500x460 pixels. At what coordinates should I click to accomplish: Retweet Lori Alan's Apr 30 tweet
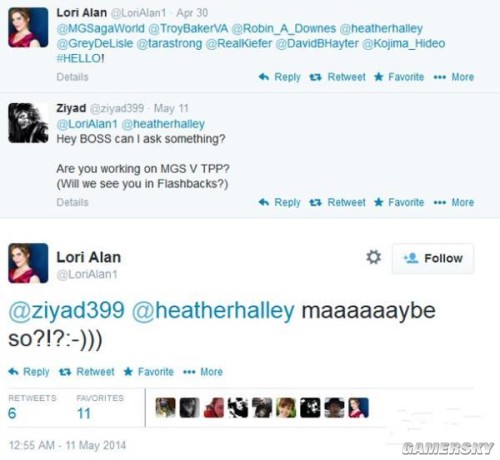coord(337,77)
